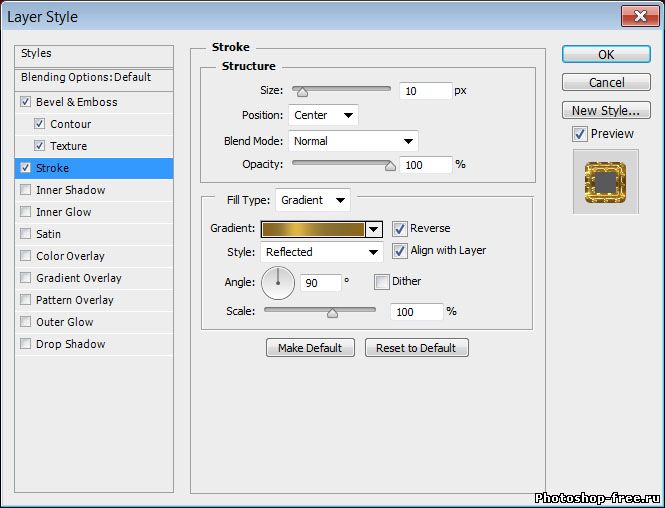Uncheck the Reverse gradient option
This screenshot has width=665, height=508.
point(400,229)
